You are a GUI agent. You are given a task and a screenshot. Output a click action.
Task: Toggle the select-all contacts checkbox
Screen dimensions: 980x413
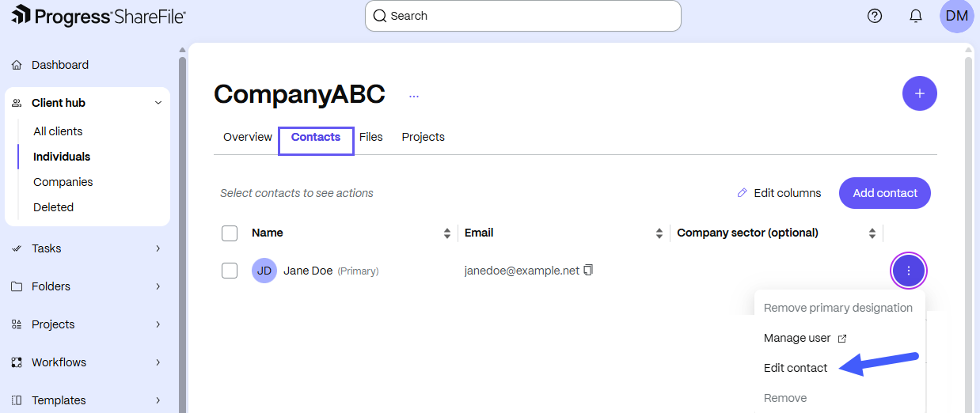[230, 233]
